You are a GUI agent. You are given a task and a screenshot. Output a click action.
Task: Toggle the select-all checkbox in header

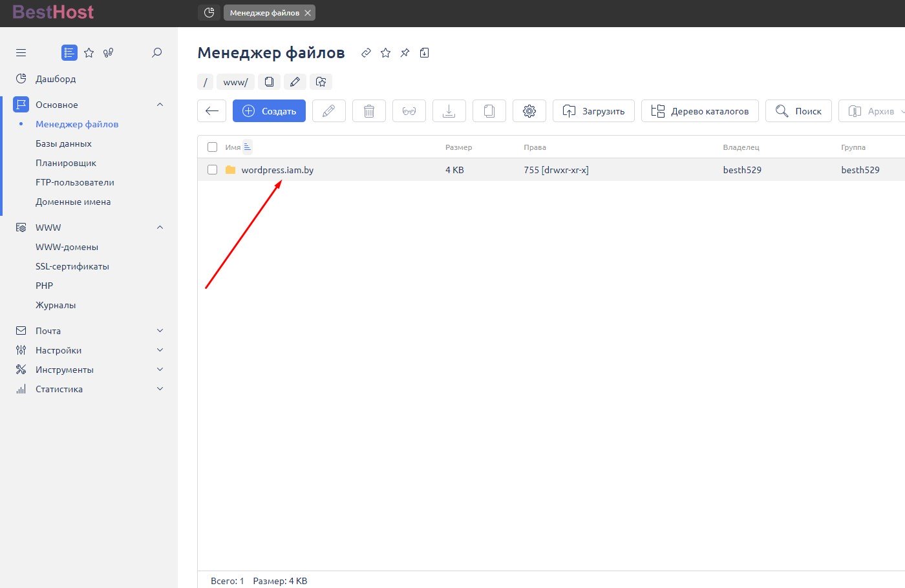click(x=212, y=147)
